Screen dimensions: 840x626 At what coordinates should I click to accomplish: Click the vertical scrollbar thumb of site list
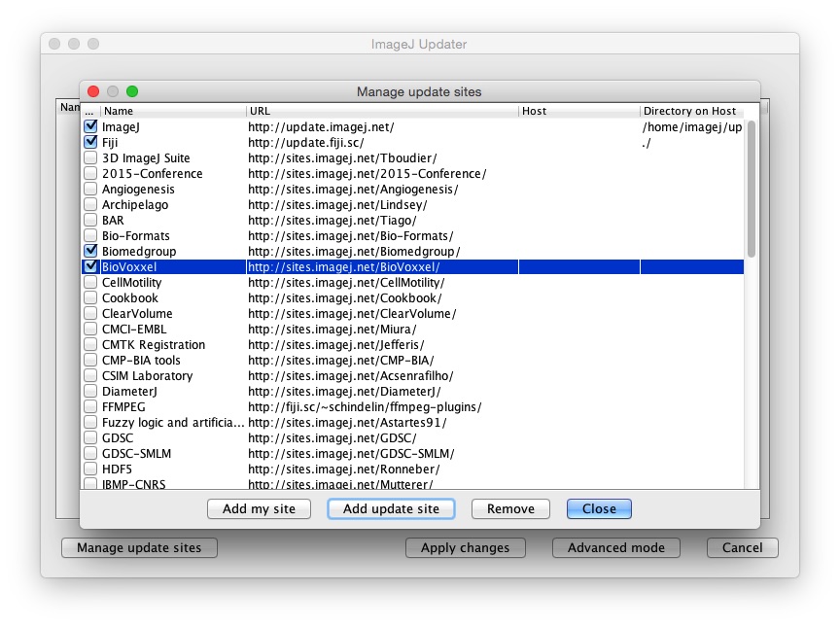click(x=752, y=189)
